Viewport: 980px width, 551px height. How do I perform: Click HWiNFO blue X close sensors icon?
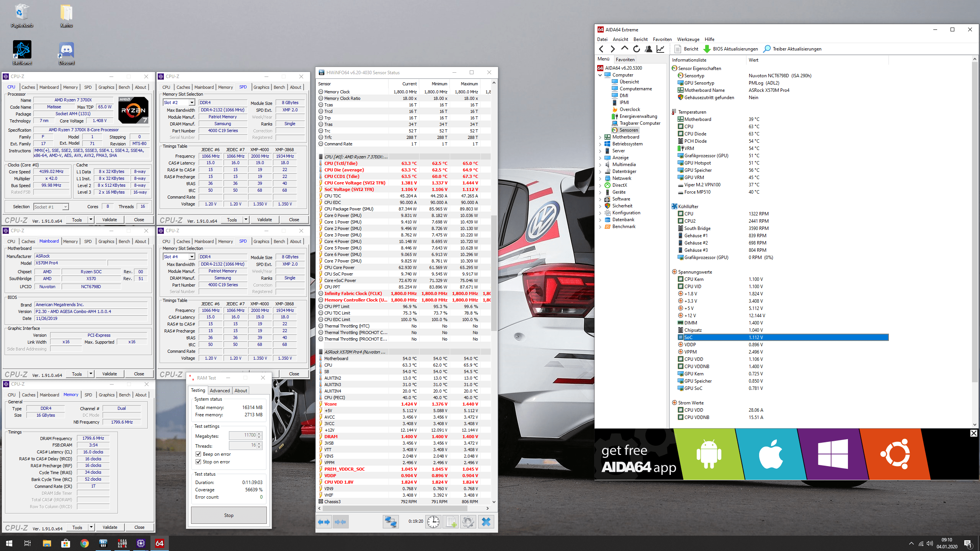(x=486, y=522)
